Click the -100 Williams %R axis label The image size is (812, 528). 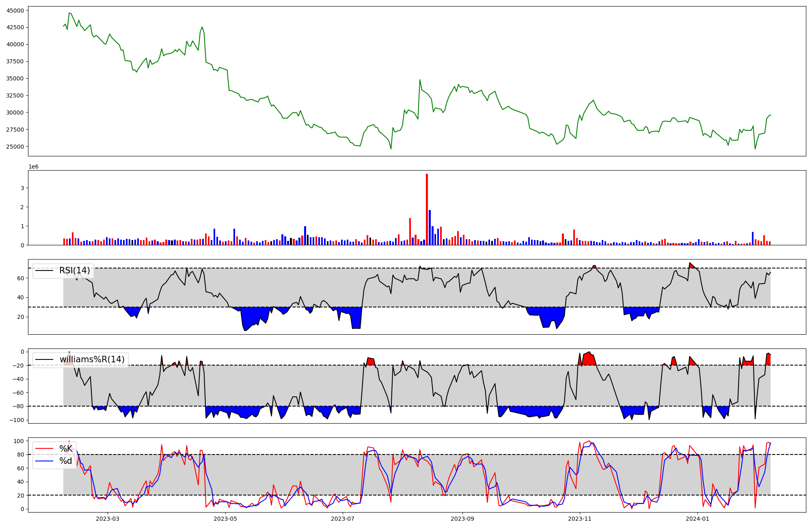point(17,420)
